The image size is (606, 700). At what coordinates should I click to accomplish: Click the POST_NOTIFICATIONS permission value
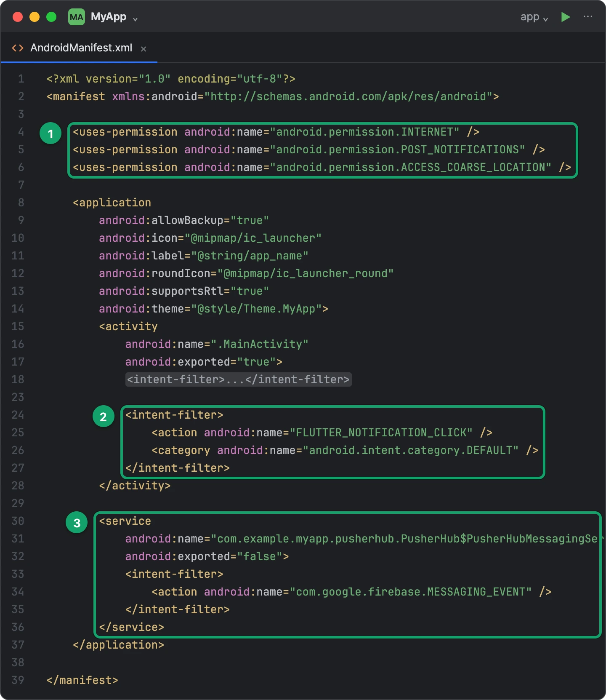click(397, 150)
